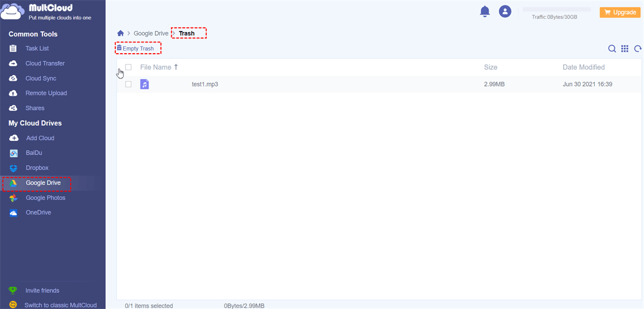Click the Cloud Transfer icon
The height and width of the screenshot is (309, 644).
pos(14,63)
